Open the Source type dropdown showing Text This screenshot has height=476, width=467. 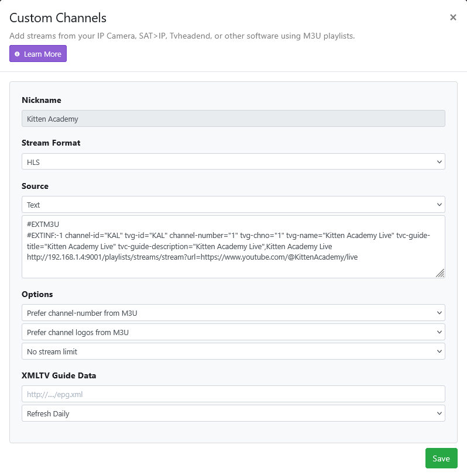233,205
